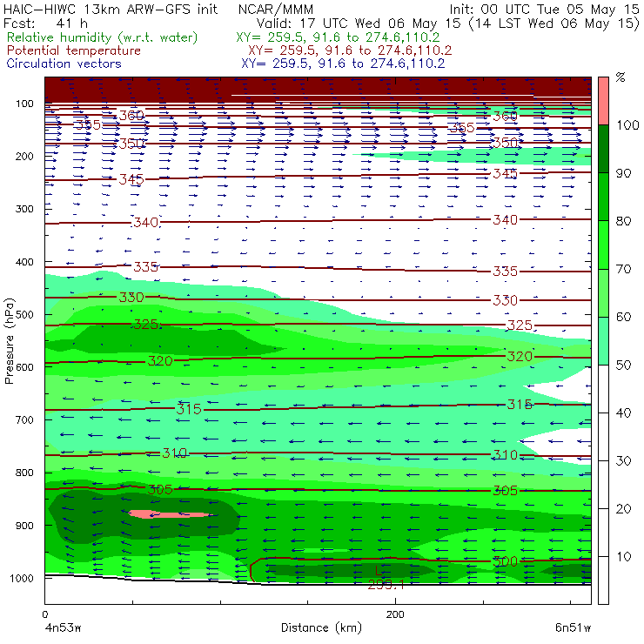Click the pink saturated humidity patch near 900 hPa
The width and height of the screenshot is (644, 644).
[170, 514]
